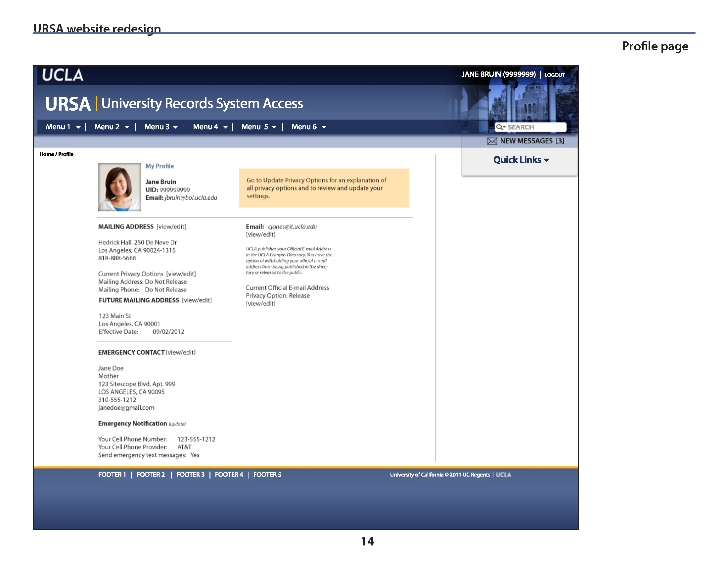Click view/edit under Privacy Option: Release
This screenshot has width=728, height=563.
point(261,304)
